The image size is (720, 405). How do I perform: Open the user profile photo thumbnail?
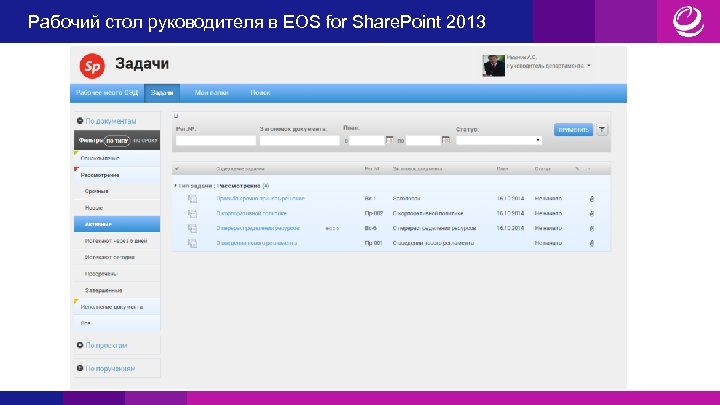pyautogui.click(x=494, y=66)
